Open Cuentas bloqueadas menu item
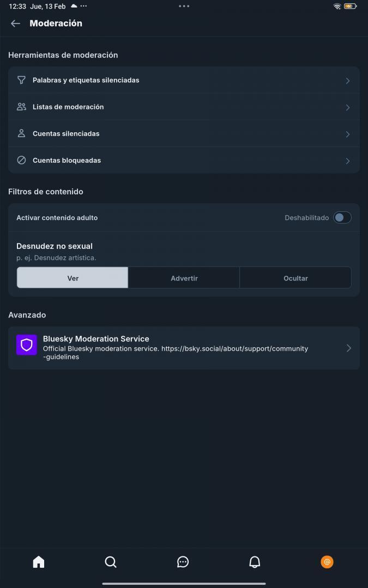 tap(67, 161)
